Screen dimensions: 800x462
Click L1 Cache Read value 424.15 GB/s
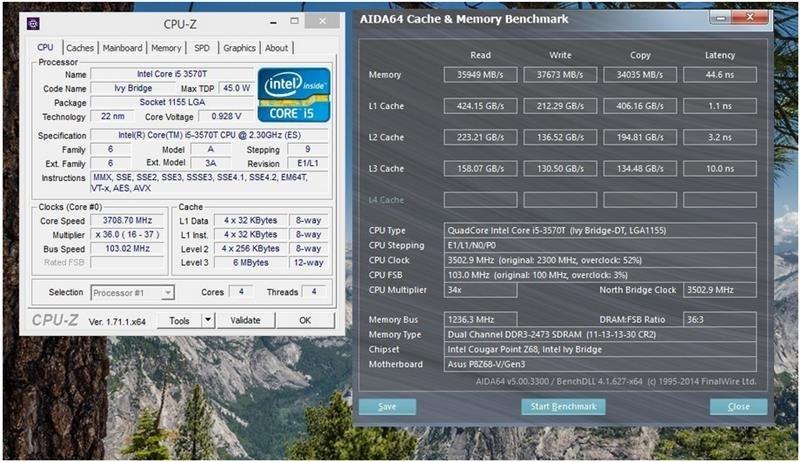[x=480, y=106]
